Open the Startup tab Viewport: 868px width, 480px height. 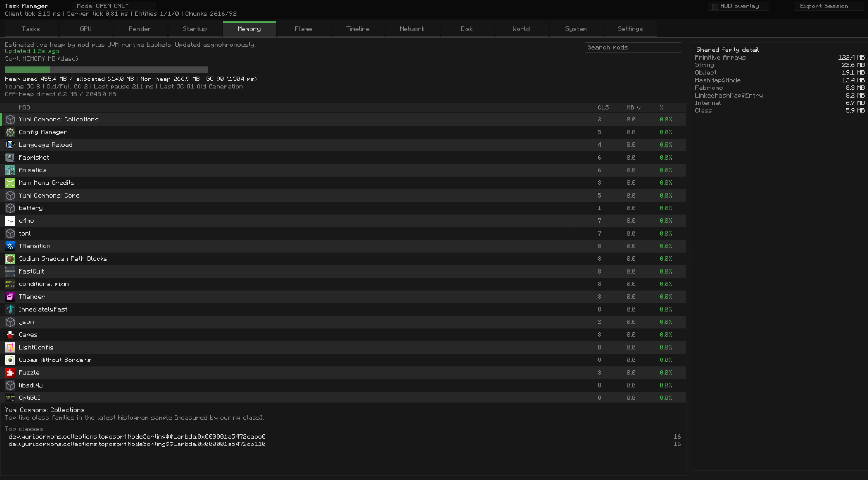pyautogui.click(x=195, y=29)
